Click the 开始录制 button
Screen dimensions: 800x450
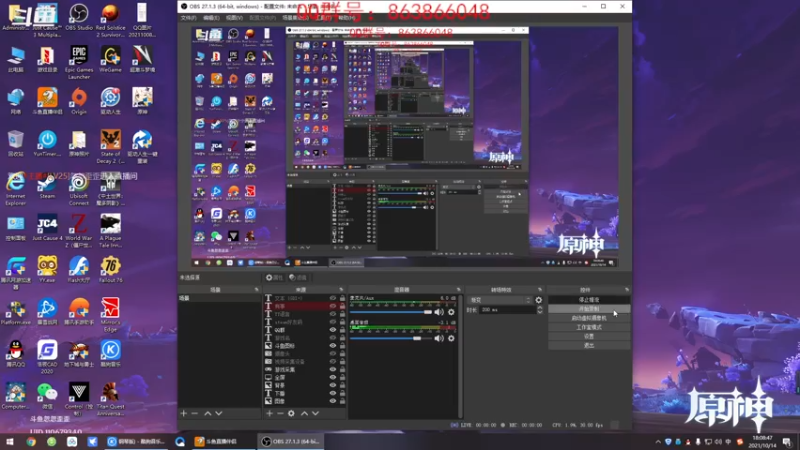(589, 309)
